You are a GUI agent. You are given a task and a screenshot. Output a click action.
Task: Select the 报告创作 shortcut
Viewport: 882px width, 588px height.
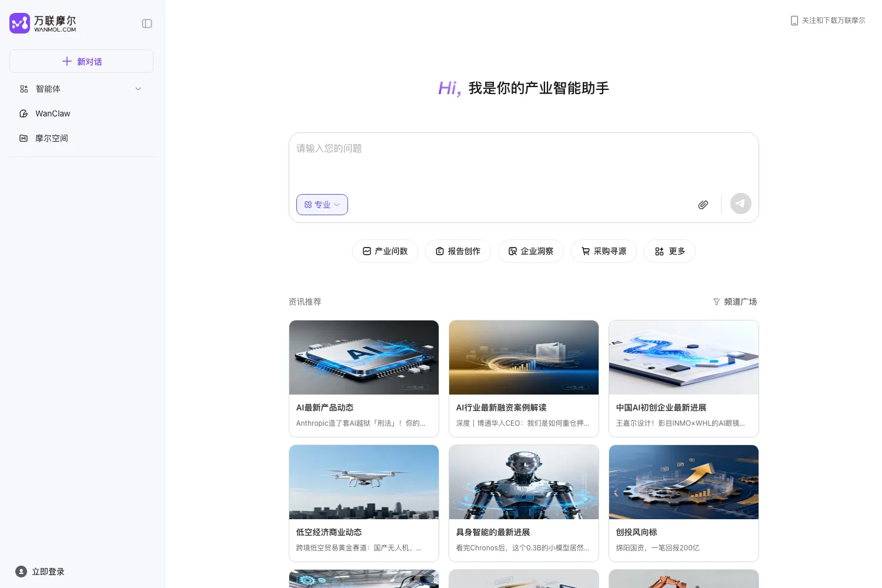click(x=458, y=251)
